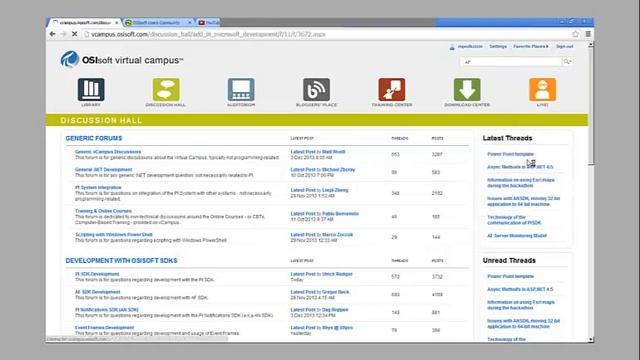
Task: Click the page vertical scrollbar thumb
Action: click(x=591, y=107)
